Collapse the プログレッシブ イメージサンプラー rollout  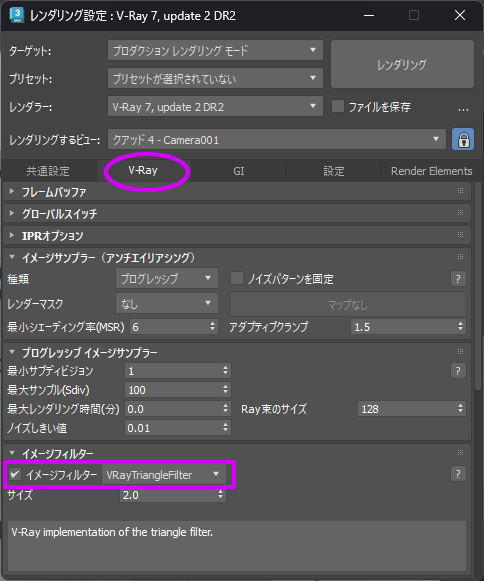coord(12,352)
